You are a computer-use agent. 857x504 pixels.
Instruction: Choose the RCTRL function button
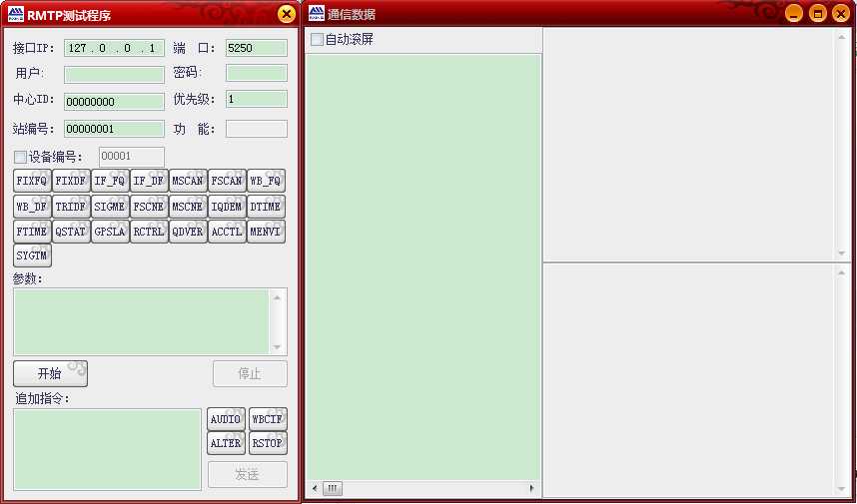pyautogui.click(x=149, y=232)
